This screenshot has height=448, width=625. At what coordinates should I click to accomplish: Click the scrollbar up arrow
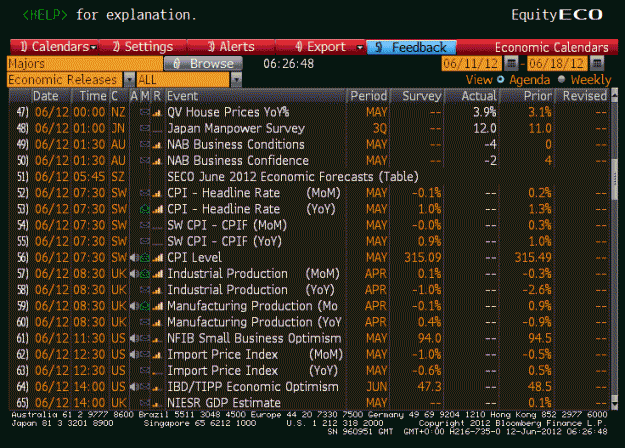coord(614,94)
